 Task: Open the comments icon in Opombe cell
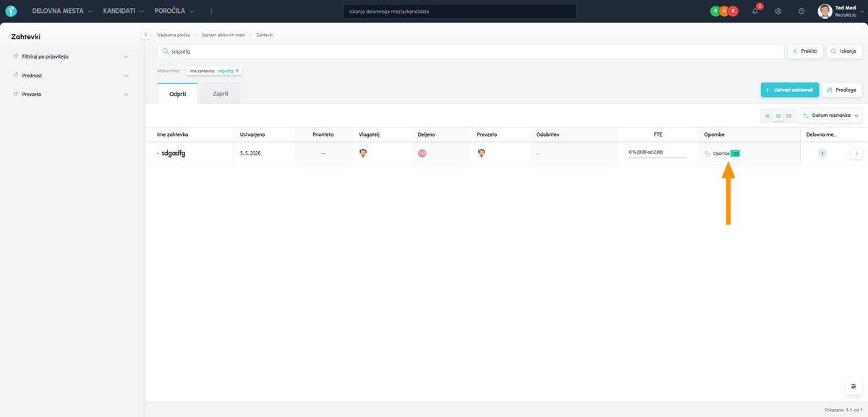707,153
